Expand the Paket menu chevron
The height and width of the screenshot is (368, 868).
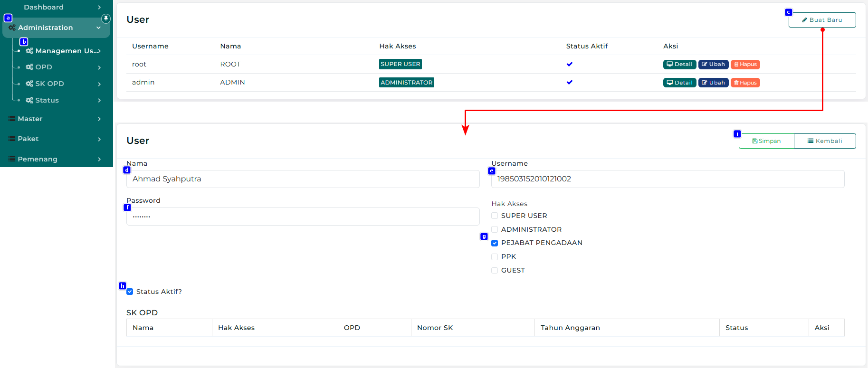pyautogui.click(x=99, y=139)
